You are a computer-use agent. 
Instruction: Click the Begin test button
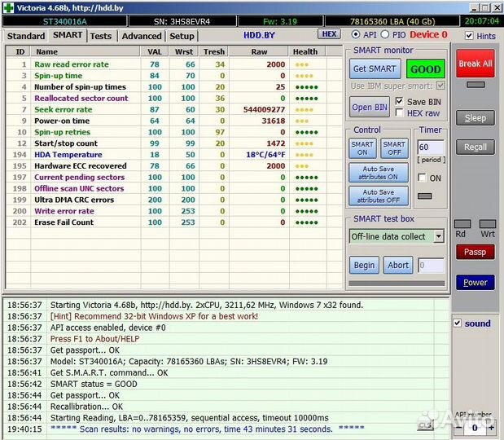pos(364,265)
